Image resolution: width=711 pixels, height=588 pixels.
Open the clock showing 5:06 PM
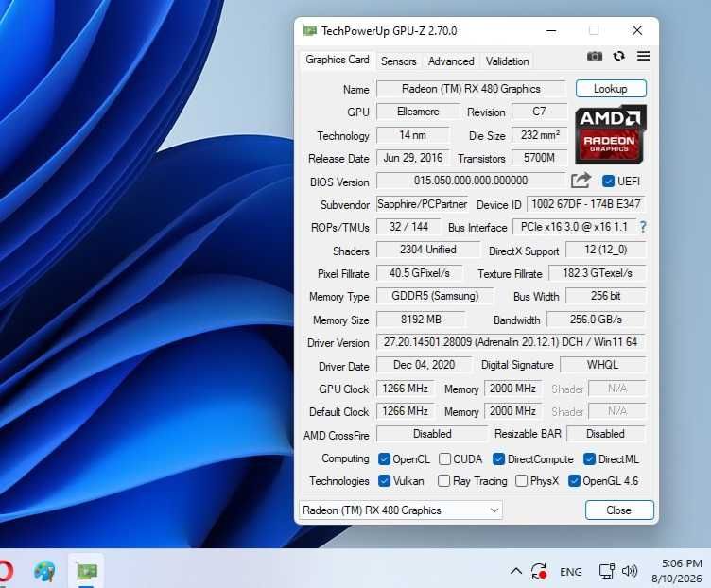click(x=677, y=571)
